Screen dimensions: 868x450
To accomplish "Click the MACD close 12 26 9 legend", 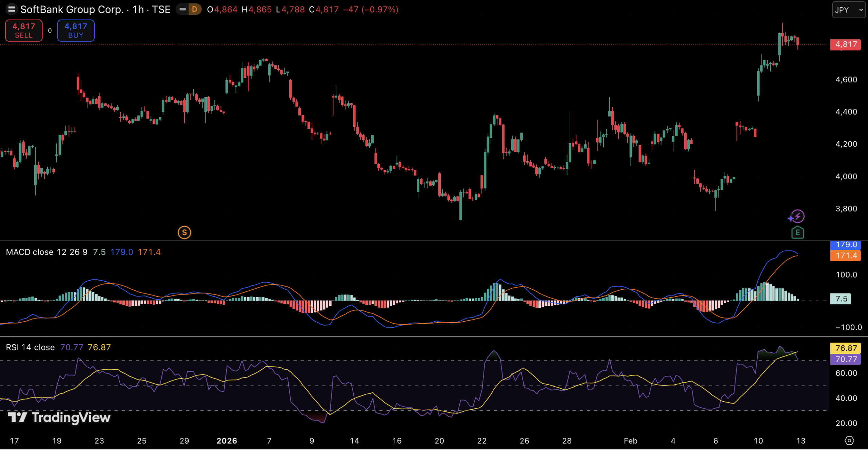I will [46, 252].
